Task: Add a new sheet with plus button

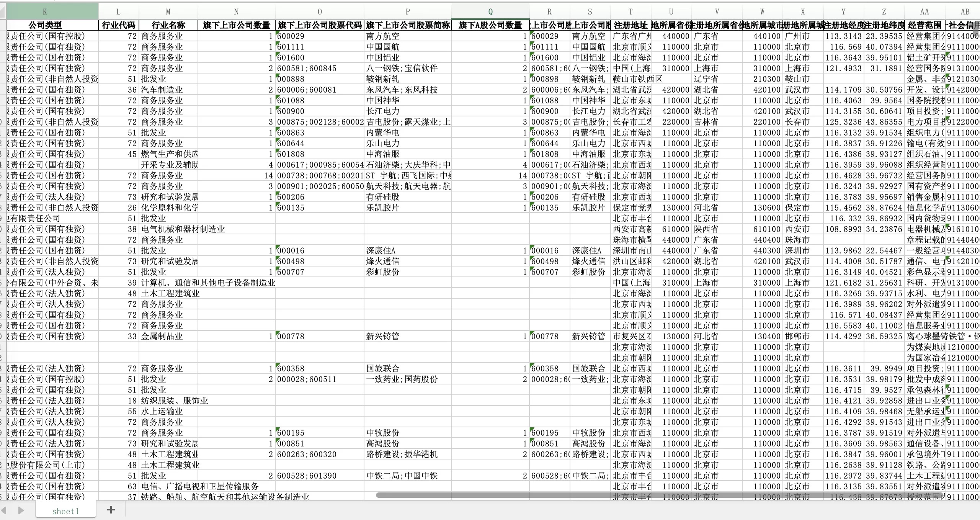Action: [x=111, y=510]
